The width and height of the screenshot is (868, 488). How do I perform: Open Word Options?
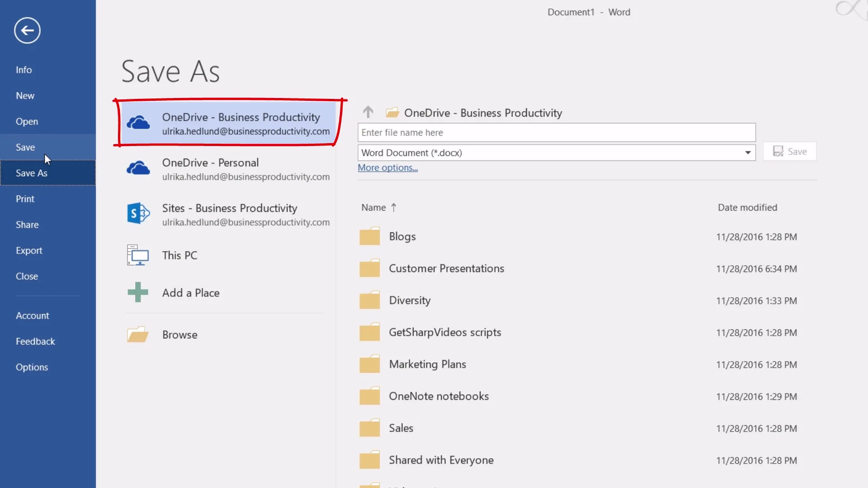click(x=48, y=367)
